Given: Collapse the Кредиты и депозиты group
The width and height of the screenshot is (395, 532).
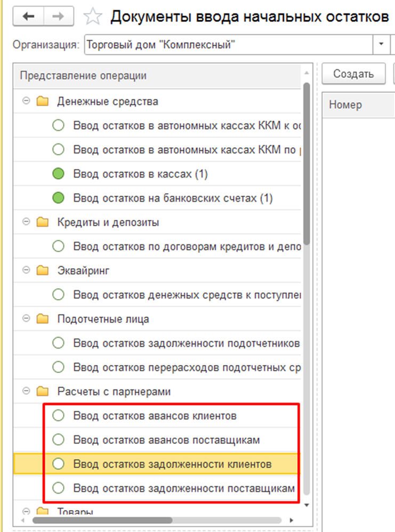Looking at the screenshot, I should [26, 222].
